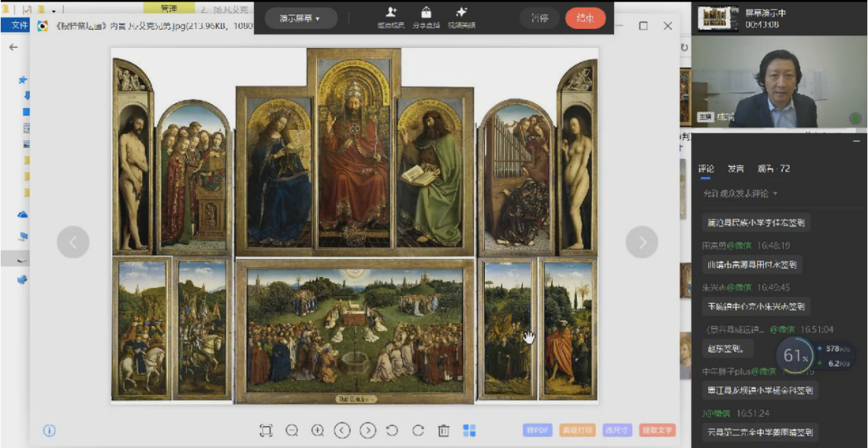Go to previous image using circled left arrow
This screenshot has height=448, width=868.
pos(342,431)
